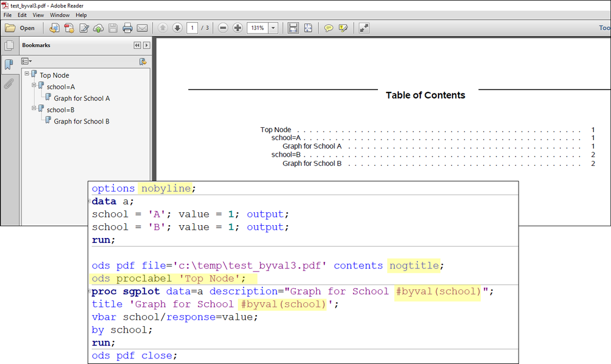Image resolution: width=611 pixels, height=364 pixels.
Task: Zoom out with the minus button
Action: (x=223, y=28)
